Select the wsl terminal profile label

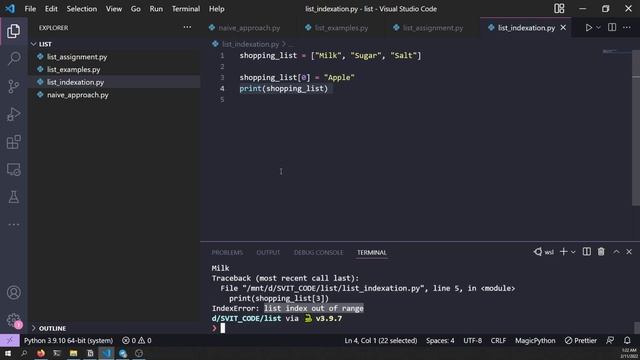pos(544,252)
